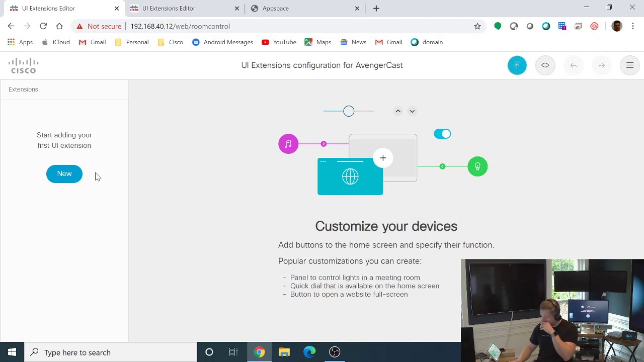The width and height of the screenshot is (644, 362).
Task: Click the Cisco logo
Action: (x=23, y=65)
